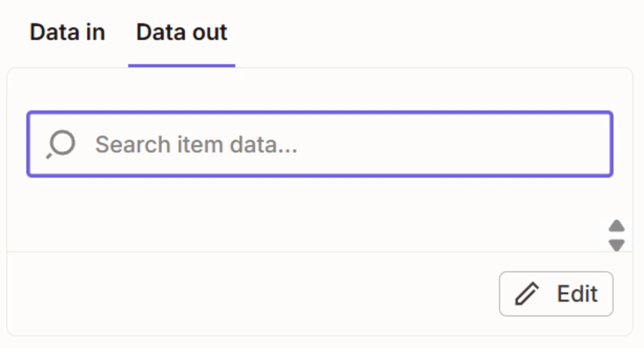Open the Edit button

pyautogui.click(x=556, y=294)
